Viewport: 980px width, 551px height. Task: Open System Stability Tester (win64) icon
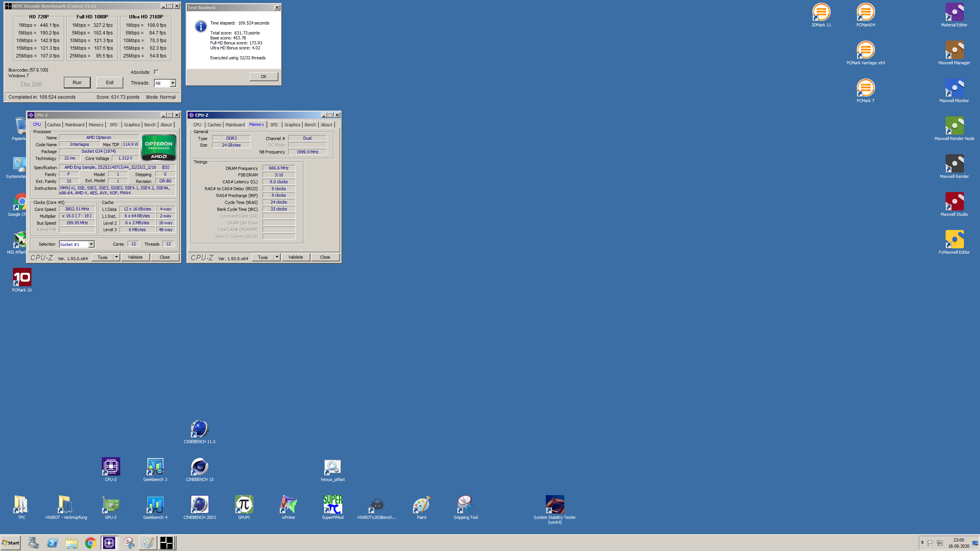click(555, 510)
